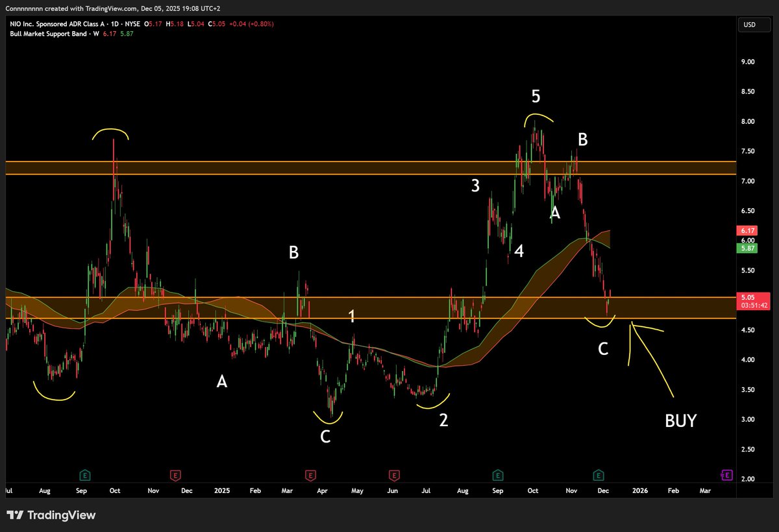Click earnings marker between Aug and Sep 2024

coord(84,475)
